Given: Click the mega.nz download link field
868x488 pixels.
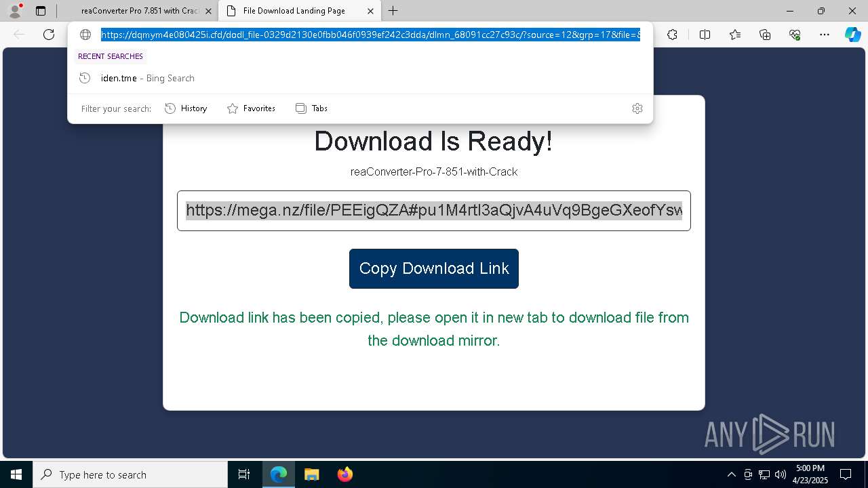Looking at the screenshot, I should [434, 211].
